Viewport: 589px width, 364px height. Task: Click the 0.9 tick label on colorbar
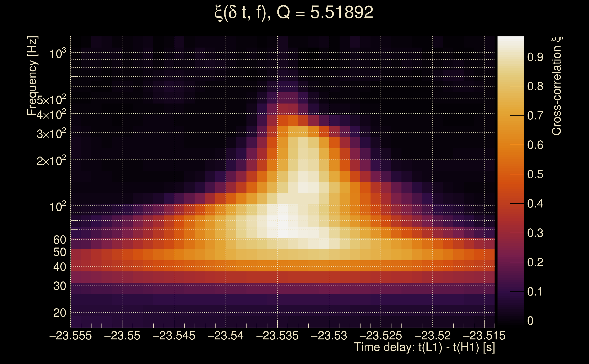tap(535, 57)
